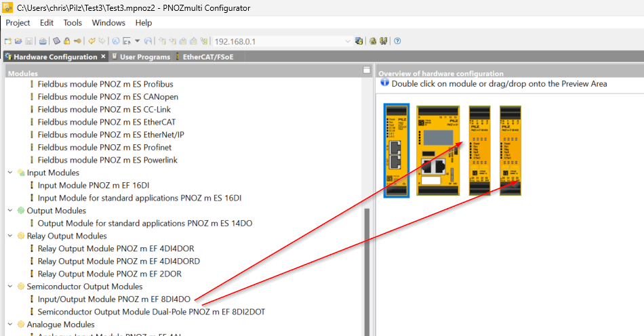Select Input/Output Module PNOZ m EF 8DI4DO
Image resolution: width=644 pixels, height=336 pixels.
[x=114, y=299]
